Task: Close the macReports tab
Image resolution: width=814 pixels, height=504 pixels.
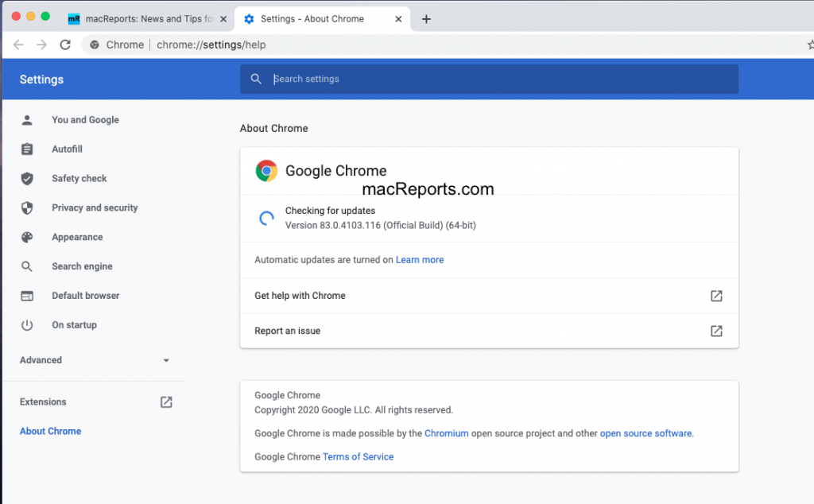Action: pyautogui.click(x=223, y=19)
